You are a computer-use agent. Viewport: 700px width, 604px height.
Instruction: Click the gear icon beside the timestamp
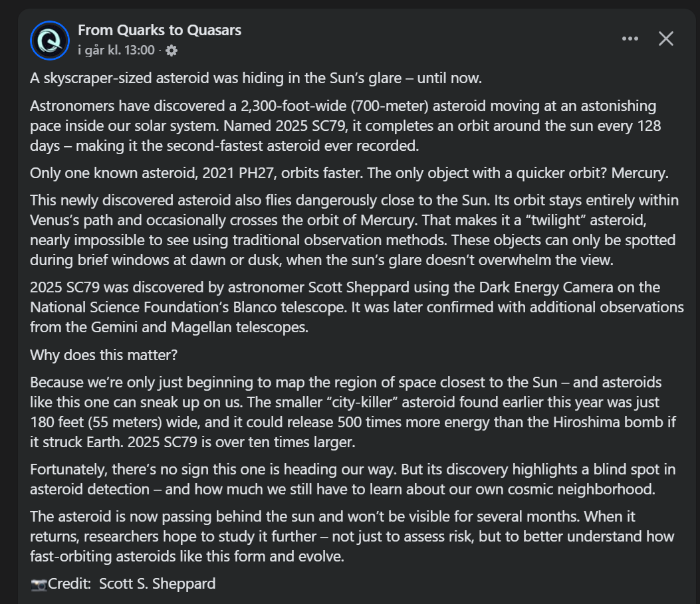[172, 50]
